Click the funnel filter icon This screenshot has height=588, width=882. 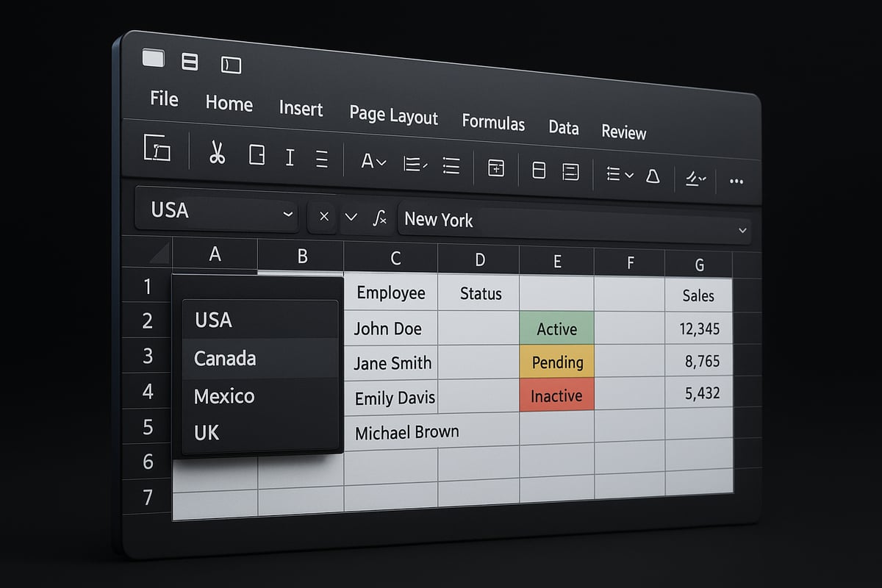point(653,176)
